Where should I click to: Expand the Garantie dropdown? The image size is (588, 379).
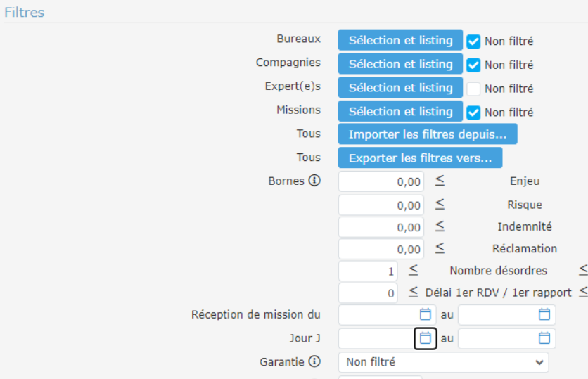pos(443,362)
